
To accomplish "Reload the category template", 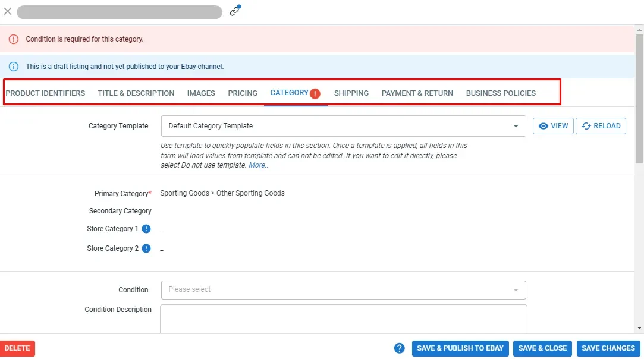I will (601, 126).
